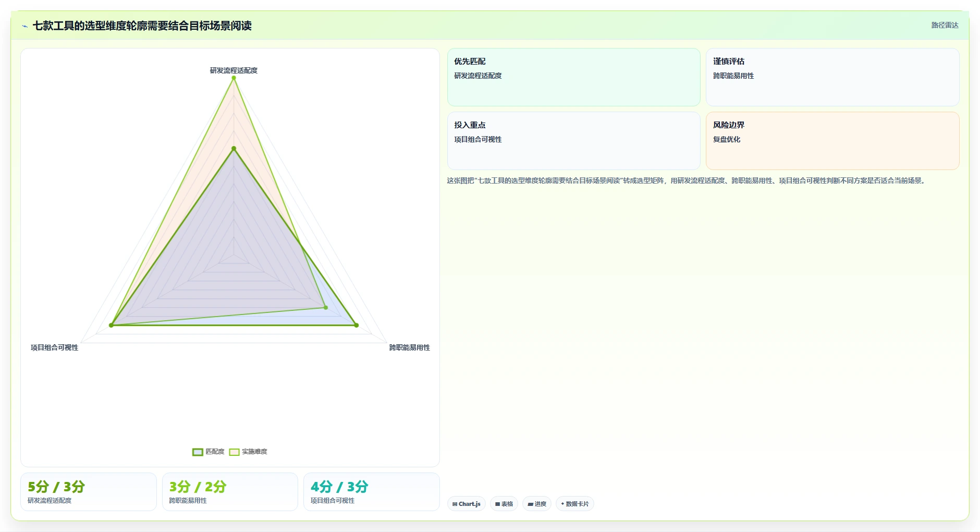Click the page title 七款工具的选型维度轮廓
The height and width of the screenshot is (532, 980).
tap(142, 26)
